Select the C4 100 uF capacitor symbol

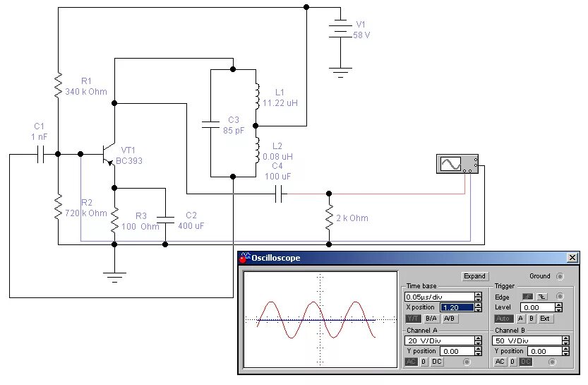point(279,194)
